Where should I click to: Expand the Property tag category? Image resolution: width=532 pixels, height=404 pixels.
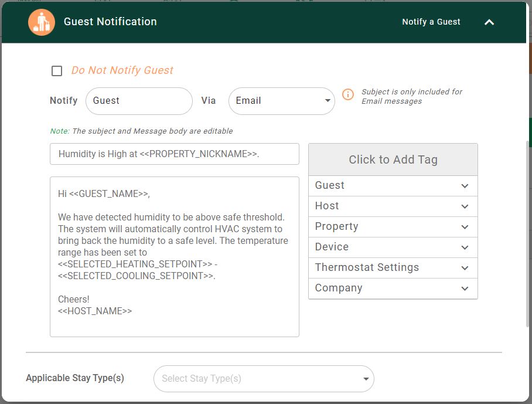point(393,227)
